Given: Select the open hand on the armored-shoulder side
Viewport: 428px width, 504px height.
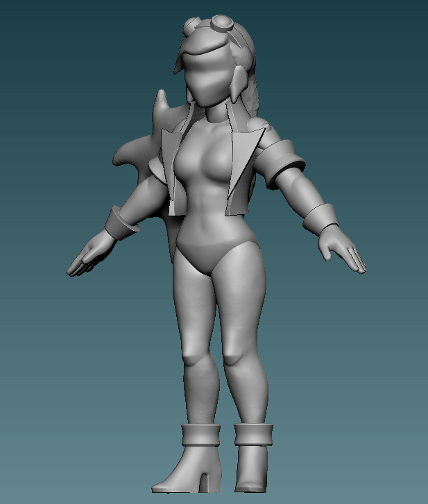Looking at the screenshot, I should click(345, 251).
